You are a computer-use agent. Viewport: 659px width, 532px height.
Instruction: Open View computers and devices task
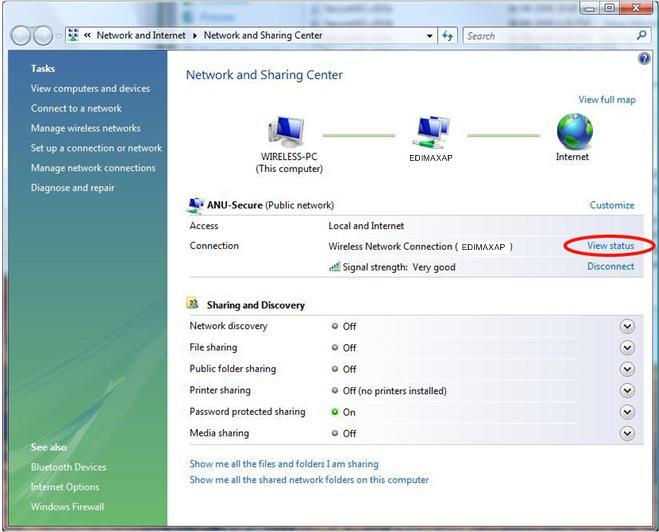[x=90, y=89]
